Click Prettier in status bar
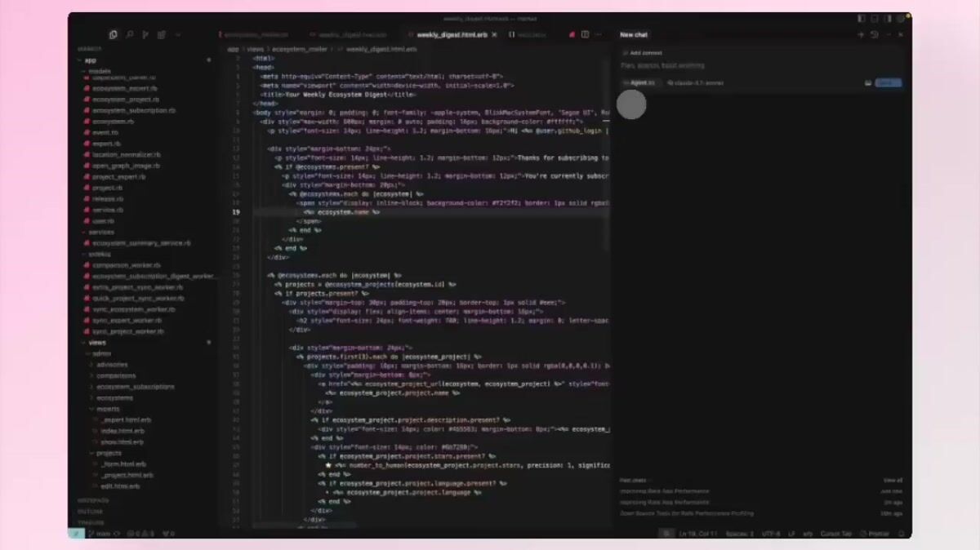The image size is (980, 550). pos(876,534)
